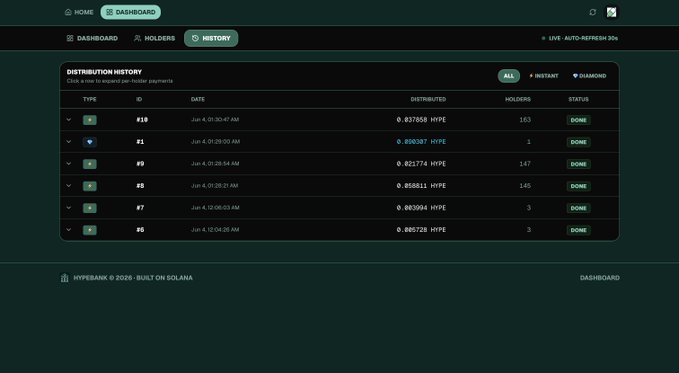Image resolution: width=679 pixels, height=373 pixels.
Task: Switch to the Dashboard sub-tab
Action: [92, 38]
